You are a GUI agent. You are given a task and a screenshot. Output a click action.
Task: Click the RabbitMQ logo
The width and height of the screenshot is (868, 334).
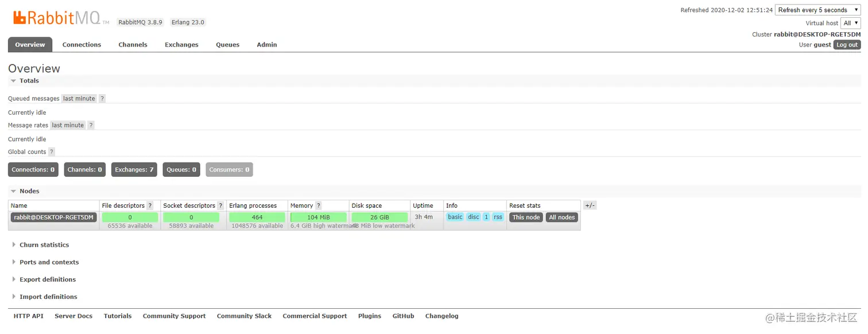[61, 18]
